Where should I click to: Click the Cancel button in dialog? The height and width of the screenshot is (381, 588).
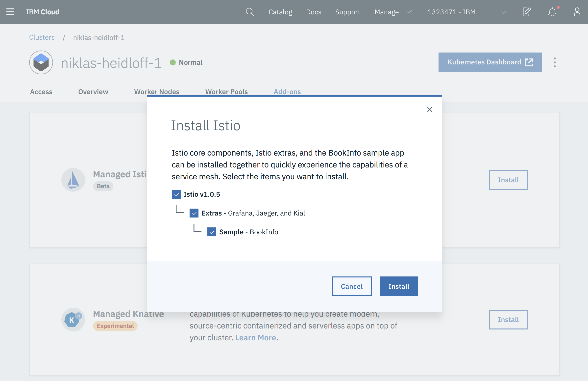(x=352, y=286)
